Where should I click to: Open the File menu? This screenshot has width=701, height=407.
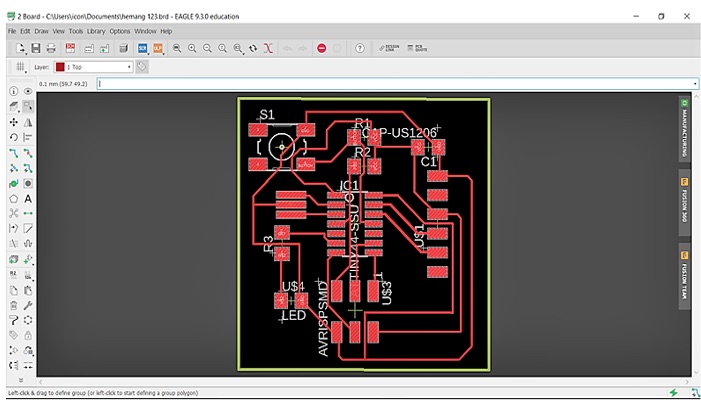[x=12, y=31]
